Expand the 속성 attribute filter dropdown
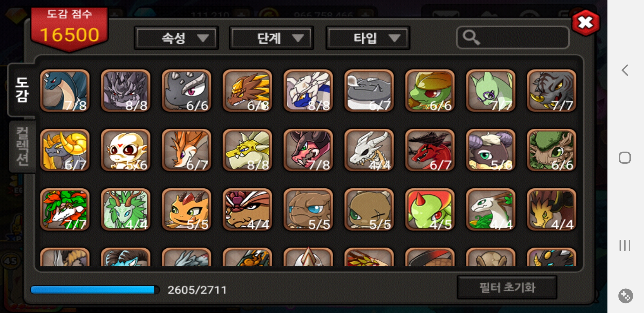Viewport: 644px width, 313px height. point(176,38)
